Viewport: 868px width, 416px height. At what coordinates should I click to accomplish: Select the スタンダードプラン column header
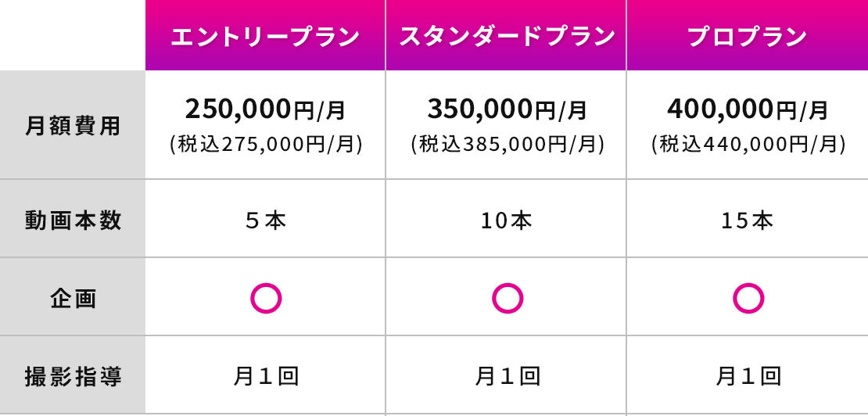(507, 37)
